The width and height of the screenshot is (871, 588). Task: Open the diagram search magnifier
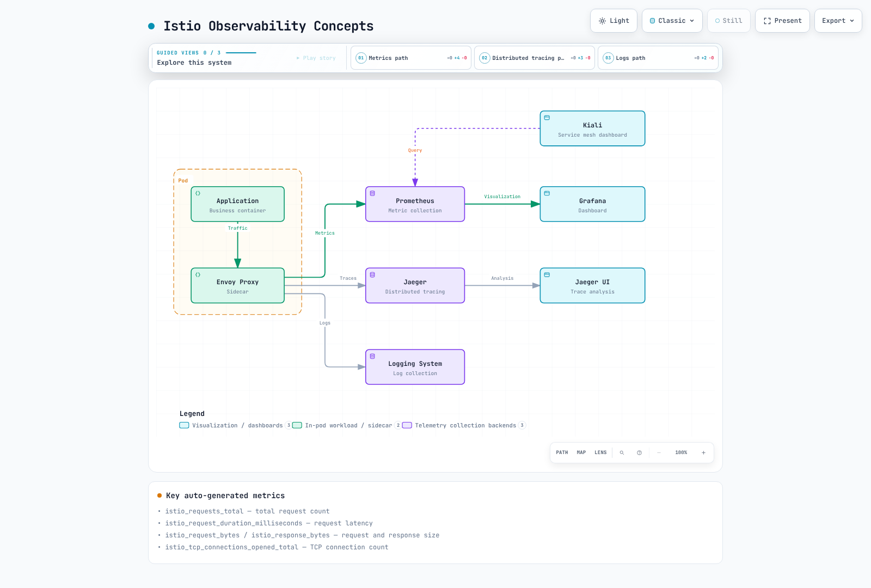point(622,452)
